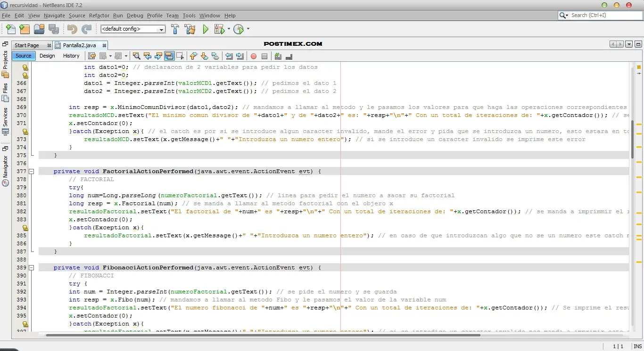Switch editor to Source view
This screenshot has height=351, width=644.
click(24, 56)
